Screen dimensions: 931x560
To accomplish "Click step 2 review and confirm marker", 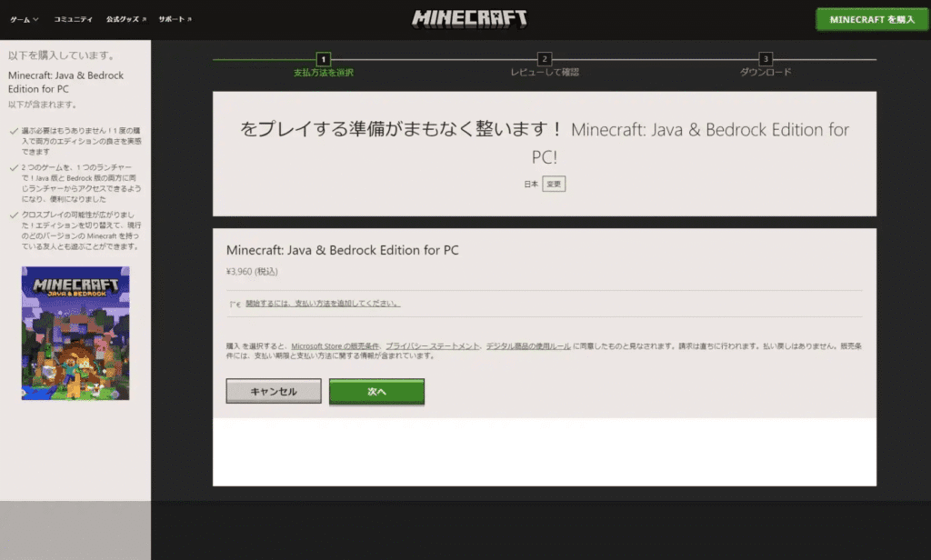I will coord(545,58).
